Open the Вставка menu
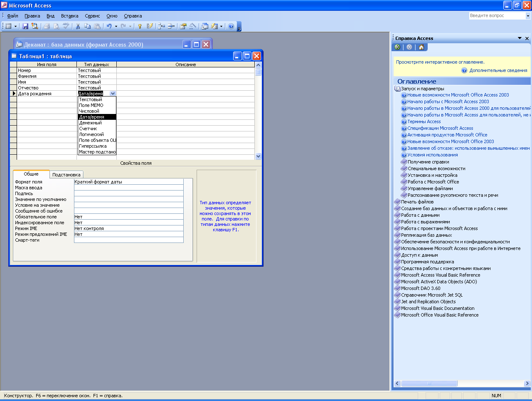 [x=70, y=16]
